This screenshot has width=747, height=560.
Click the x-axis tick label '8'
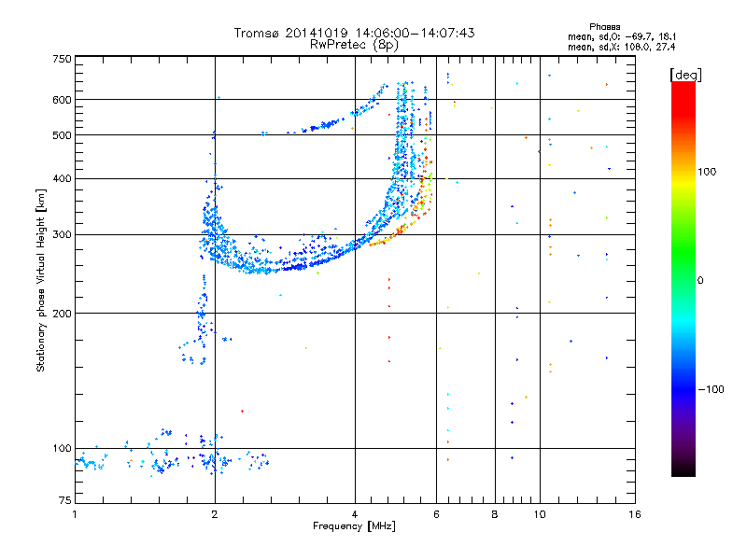495,514
